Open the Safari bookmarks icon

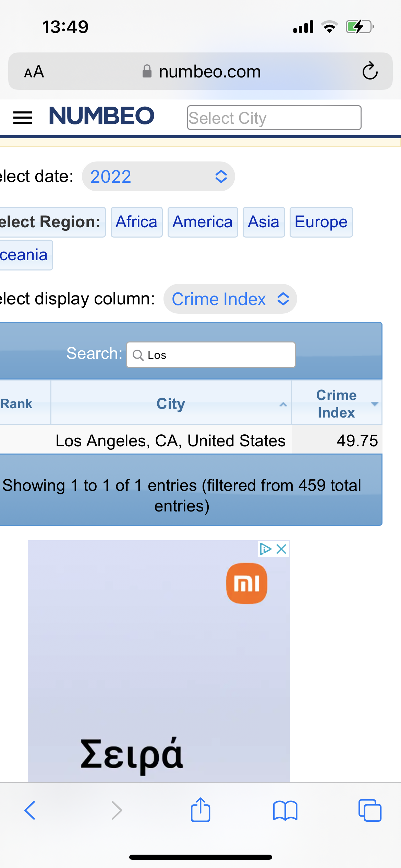(285, 810)
